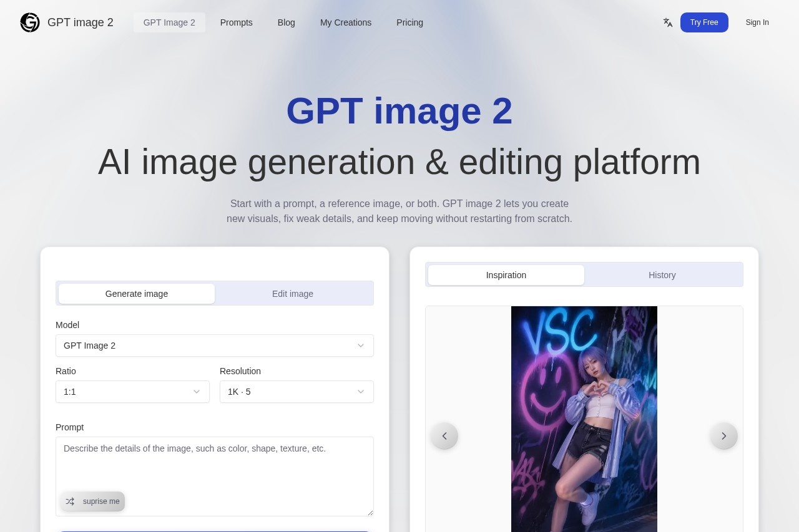Switch to Edit image tab
799x532 pixels.
(x=293, y=294)
